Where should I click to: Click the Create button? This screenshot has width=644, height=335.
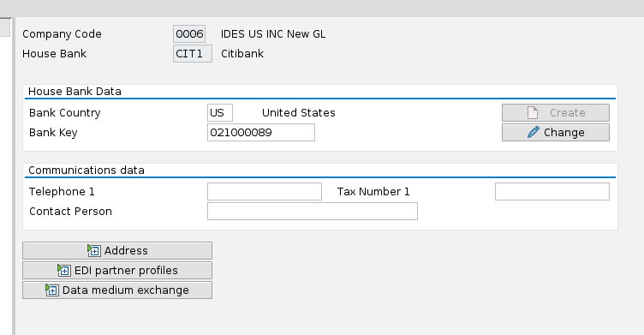[555, 112]
